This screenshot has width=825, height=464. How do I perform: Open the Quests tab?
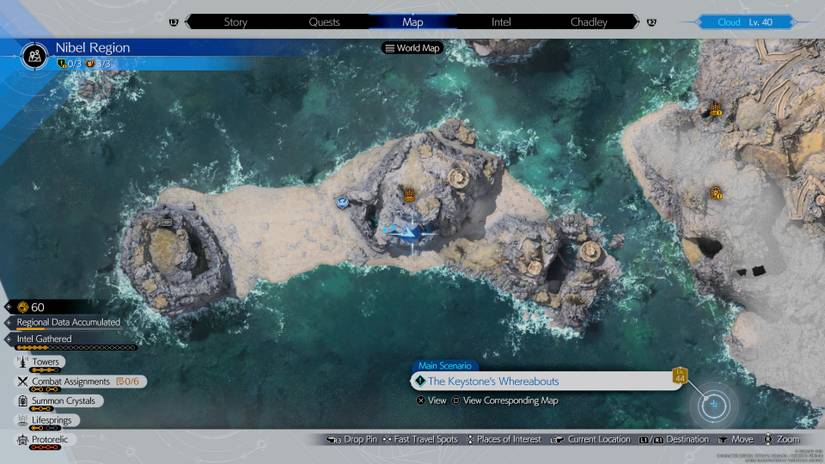[324, 21]
